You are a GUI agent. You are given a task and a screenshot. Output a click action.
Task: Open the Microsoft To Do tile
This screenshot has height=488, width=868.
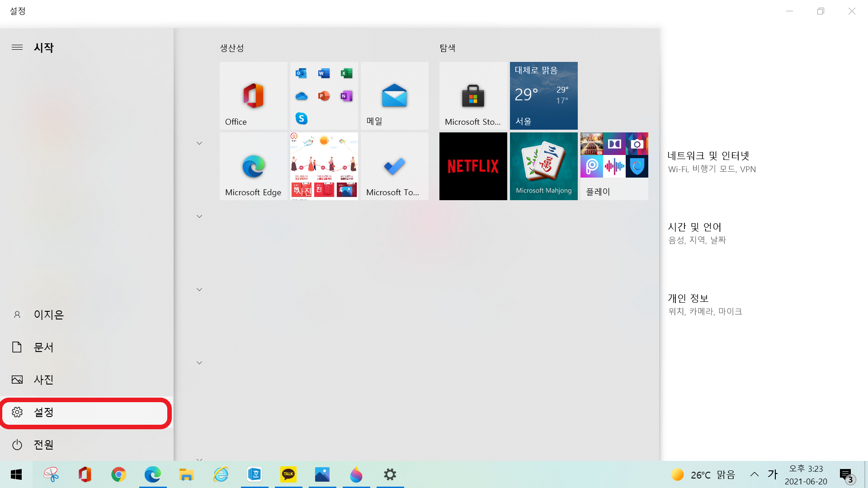pos(395,166)
